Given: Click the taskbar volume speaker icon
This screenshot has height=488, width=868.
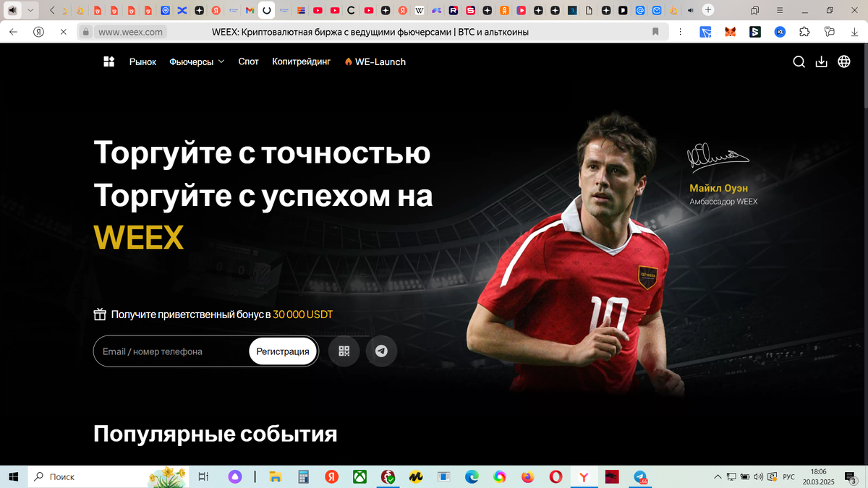Looking at the screenshot, I should pyautogui.click(x=757, y=476).
